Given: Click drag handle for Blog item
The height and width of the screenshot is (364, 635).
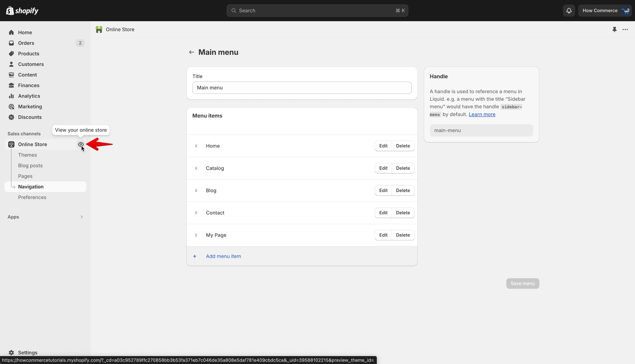Looking at the screenshot, I should [196, 190].
